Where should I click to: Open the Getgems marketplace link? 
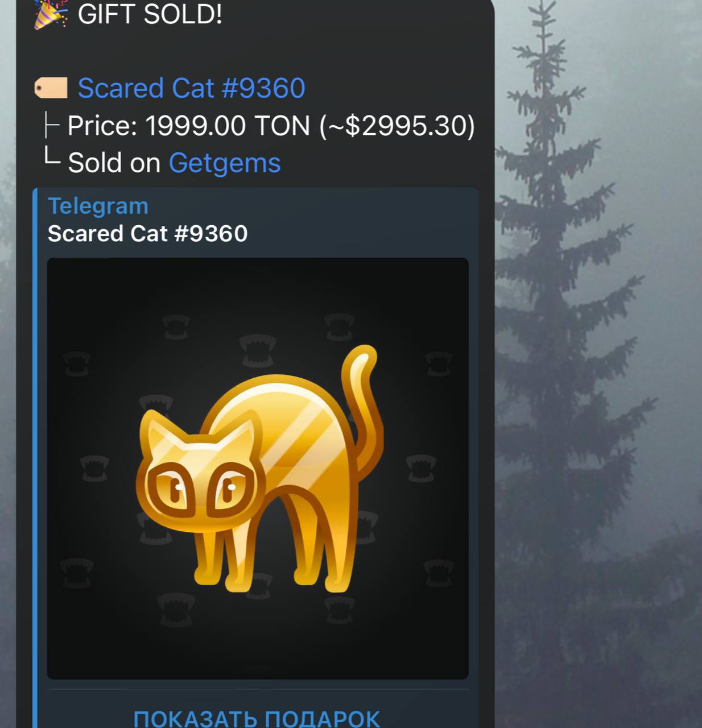coord(225,163)
